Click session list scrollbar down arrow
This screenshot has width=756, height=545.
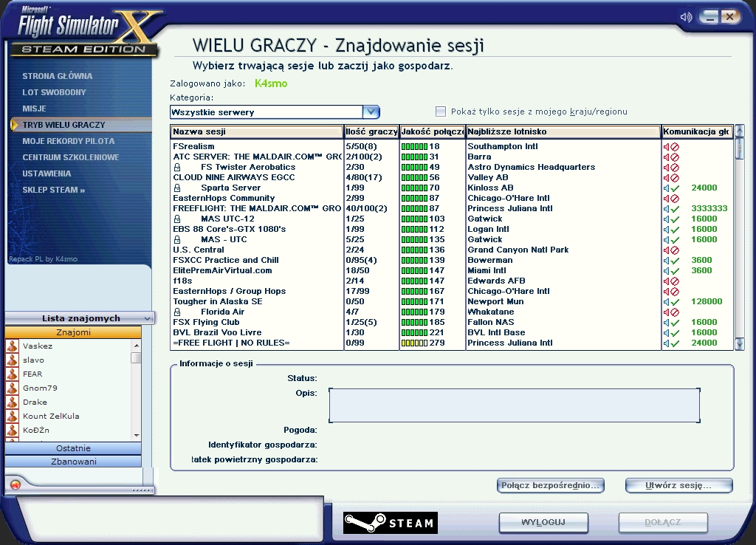tap(740, 344)
